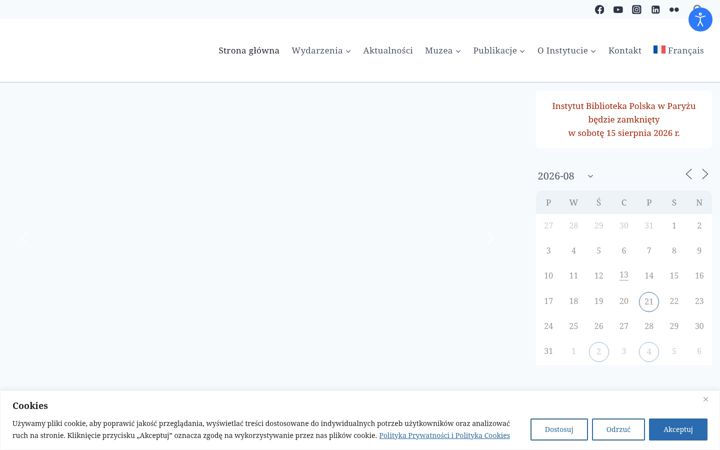Open the Instagram social icon
The width and height of the screenshot is (720, 450).
(636, 10)
